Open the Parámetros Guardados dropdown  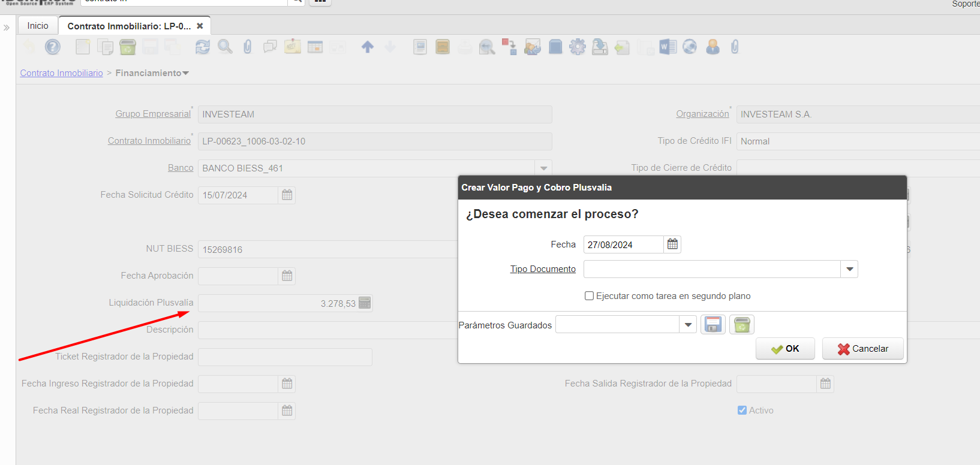[688, 325]
